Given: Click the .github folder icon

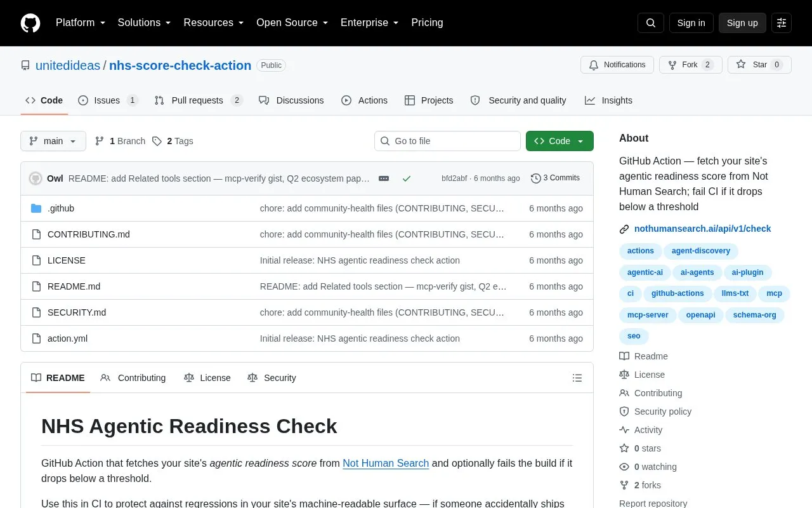Looking at the screenshot, I should [36, 208].
